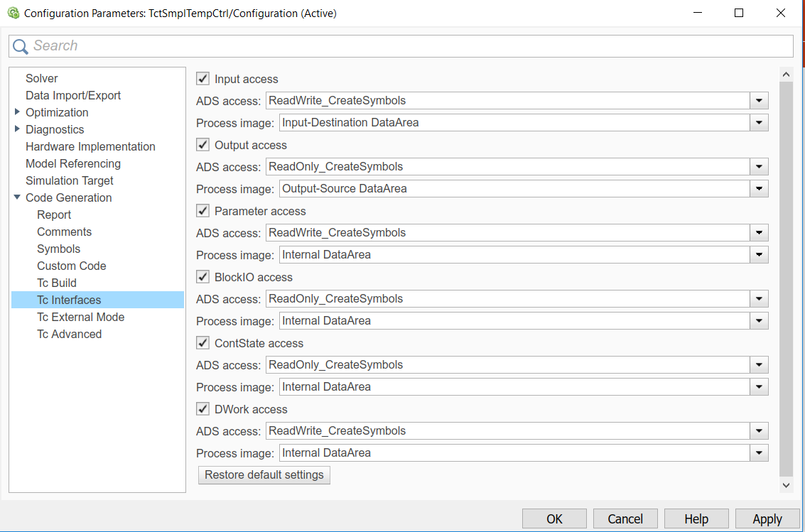Collapse the Code Generation tree node arrow
805x532 pixels.
[x=18, y=197]
